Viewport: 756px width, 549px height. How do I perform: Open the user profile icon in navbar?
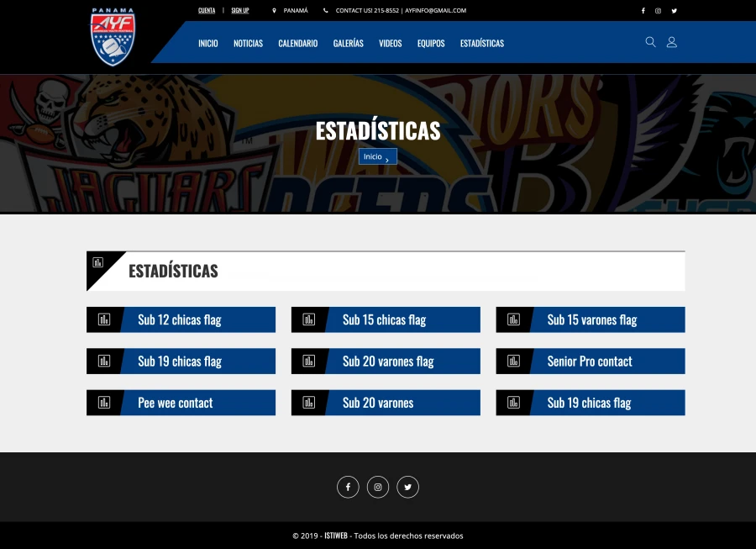(x=672, y=42)
